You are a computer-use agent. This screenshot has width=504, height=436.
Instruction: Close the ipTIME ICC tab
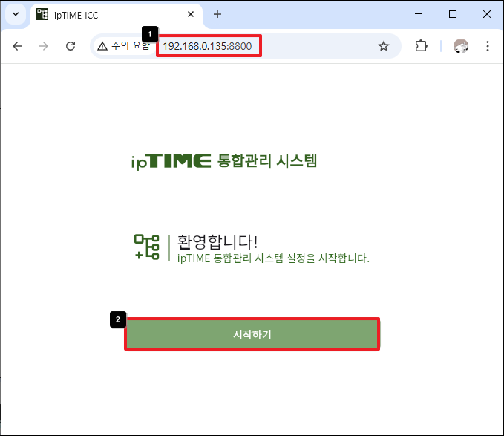(191, 14)
